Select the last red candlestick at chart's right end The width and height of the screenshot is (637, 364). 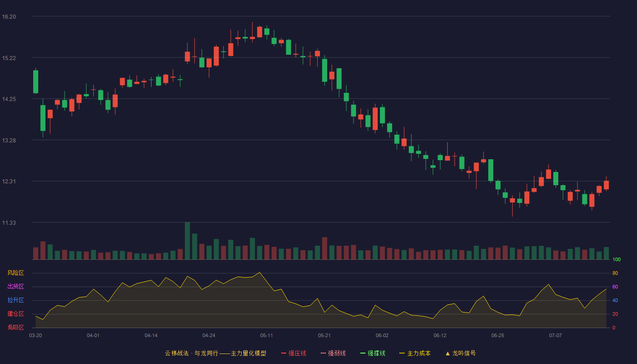pyautogui.click(x=606, y=185)
